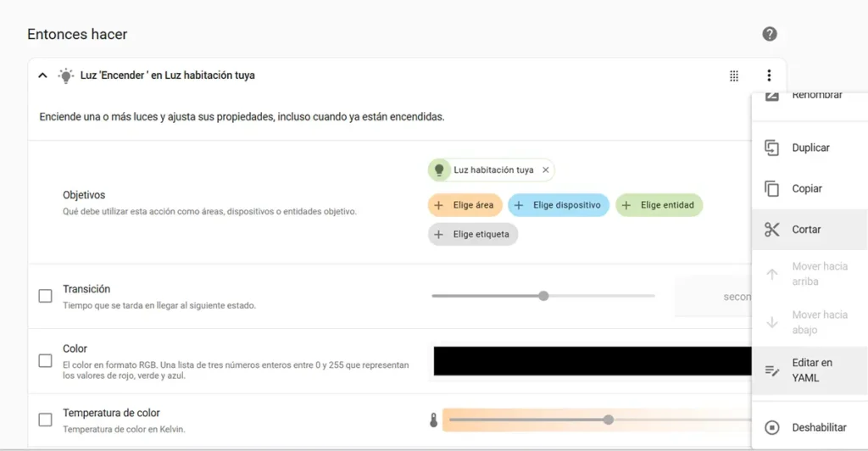The width and height of the screenshot is (868, 451).
Task: Remove the 'Luz habitación tuya' target chip
Action: pyautogui.click(x=546, y=170)
